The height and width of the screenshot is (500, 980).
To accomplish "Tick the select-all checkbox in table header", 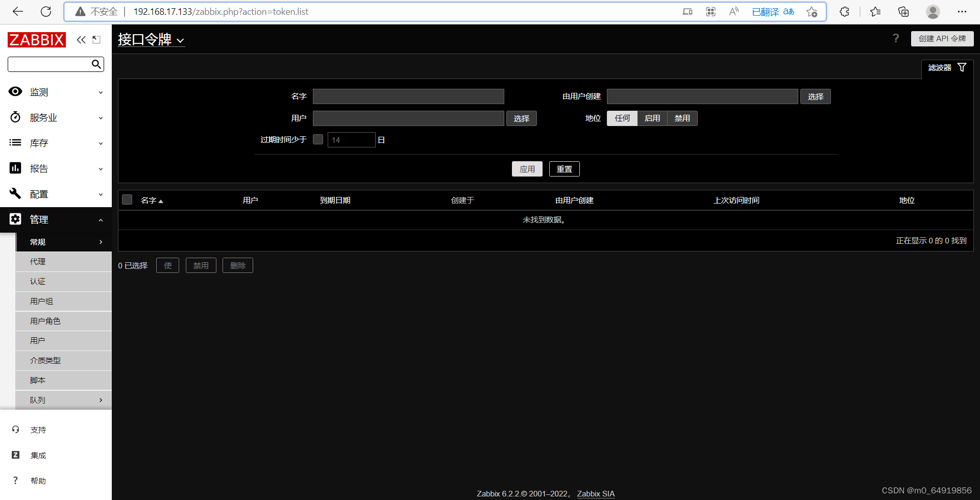I will tap(127, 199).
